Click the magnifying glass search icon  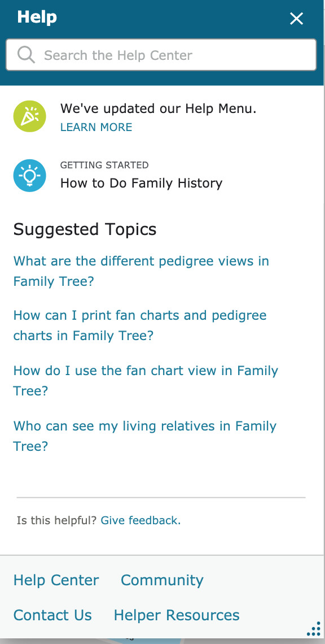pyautogui.click(x=26, y=55)
